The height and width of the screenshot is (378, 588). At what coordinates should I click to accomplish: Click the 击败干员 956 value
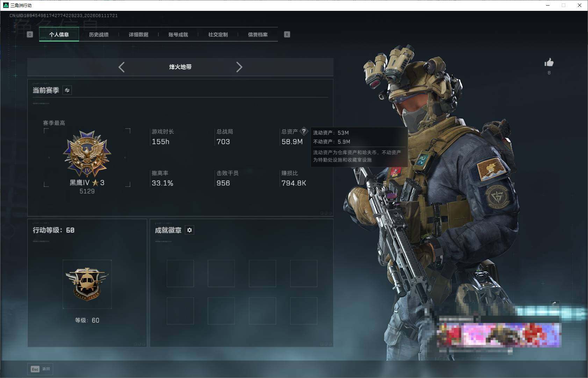click(223, 183)
